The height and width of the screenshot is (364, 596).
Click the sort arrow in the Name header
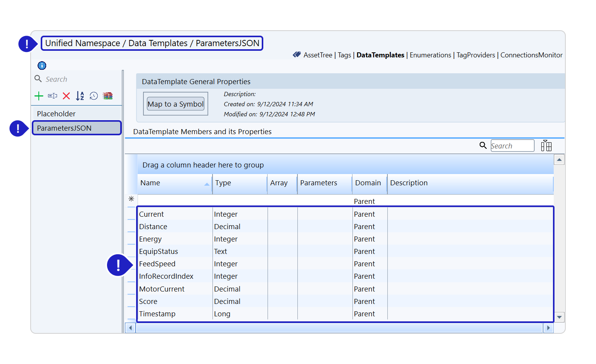pos(207,185)
